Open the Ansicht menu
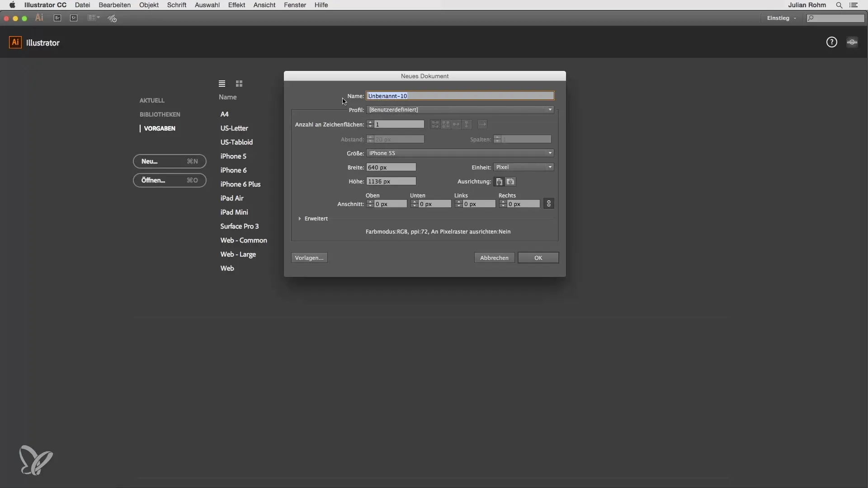 264,5
